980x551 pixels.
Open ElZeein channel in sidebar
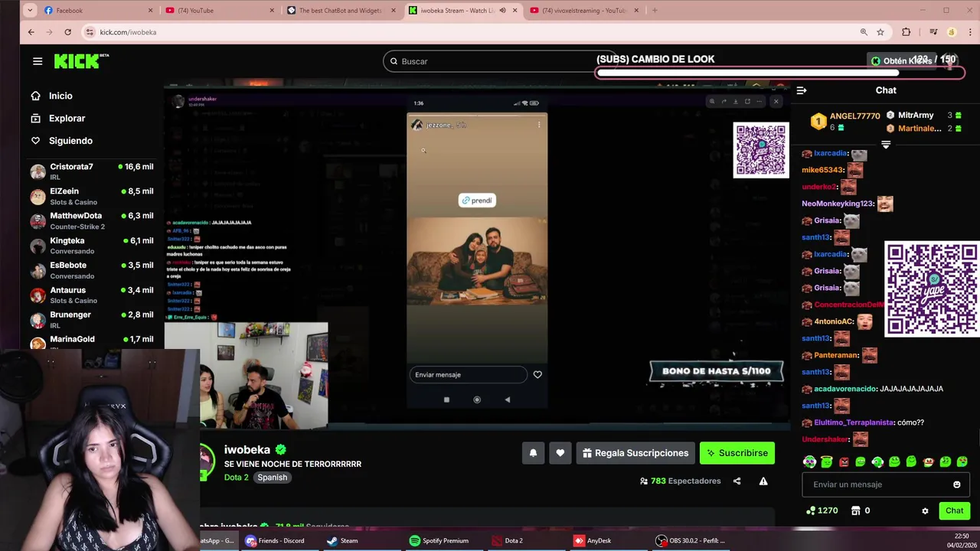click(92, 196)
